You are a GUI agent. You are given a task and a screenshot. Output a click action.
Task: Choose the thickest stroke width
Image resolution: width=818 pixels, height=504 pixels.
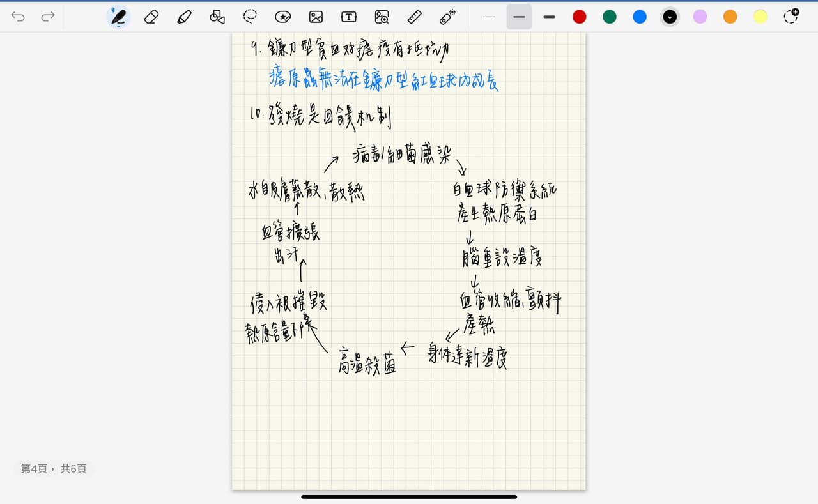click(549, 17)
